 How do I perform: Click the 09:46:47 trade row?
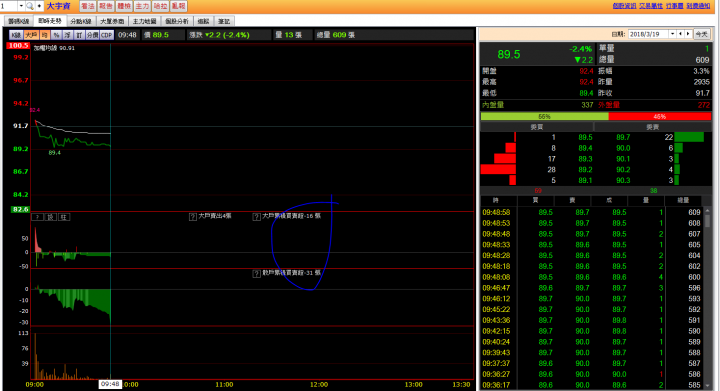[591, 288]
